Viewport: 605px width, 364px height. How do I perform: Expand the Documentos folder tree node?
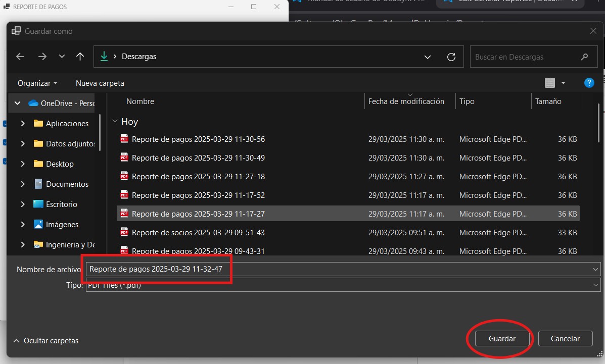click(23, 184)
